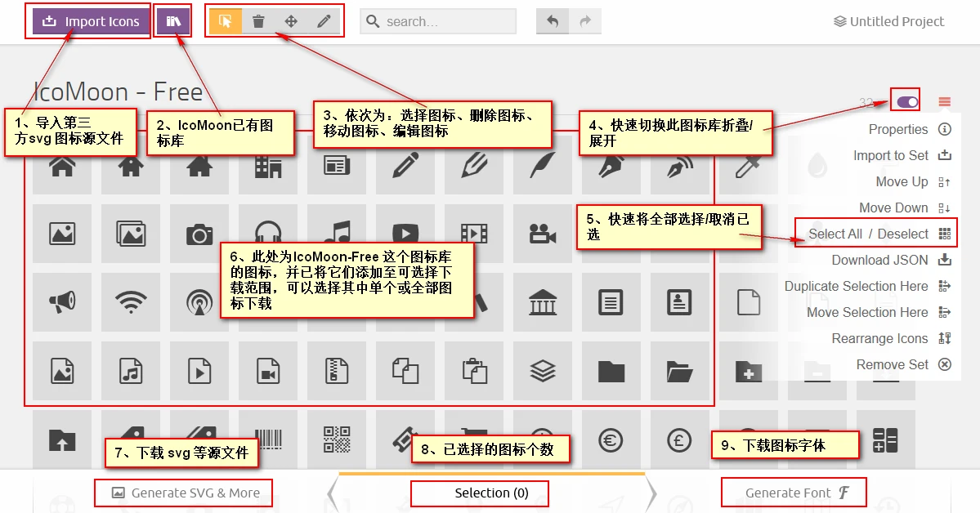Select the library building icon

point(543,302)
